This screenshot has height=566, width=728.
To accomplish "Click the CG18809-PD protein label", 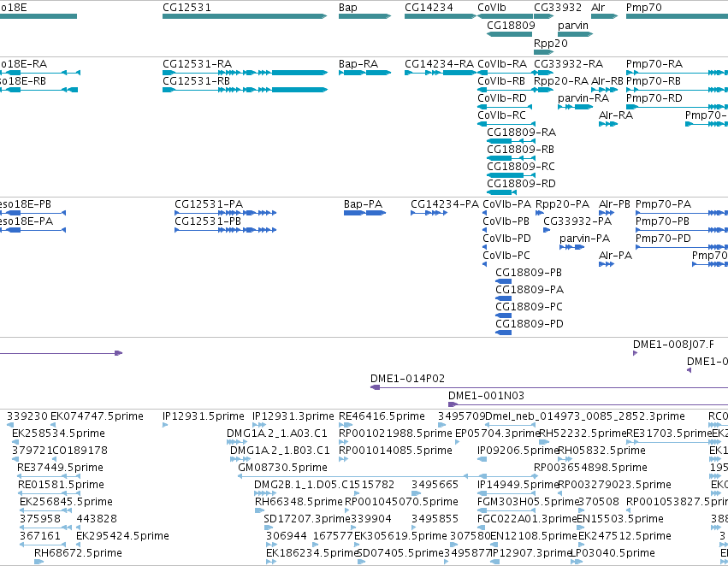I will pos(530,323).
